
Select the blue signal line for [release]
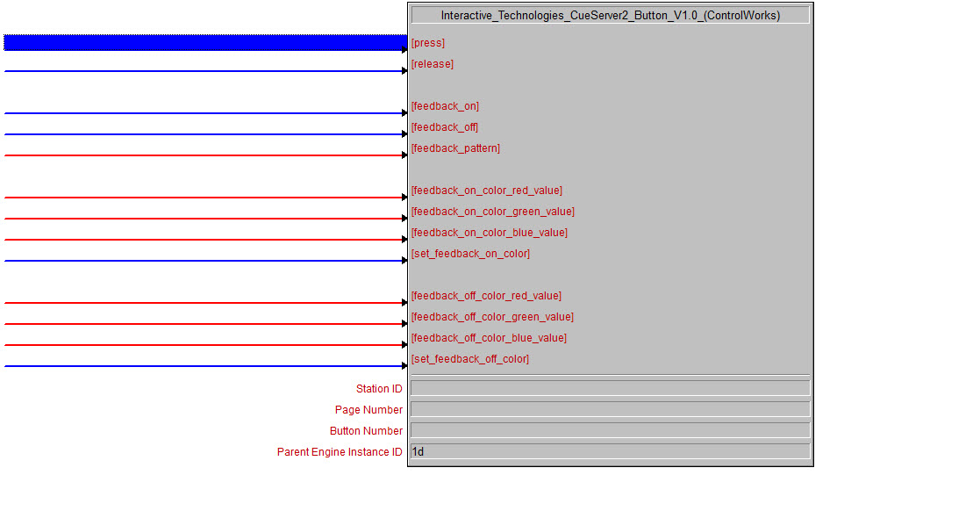click(x=205, y=70)
